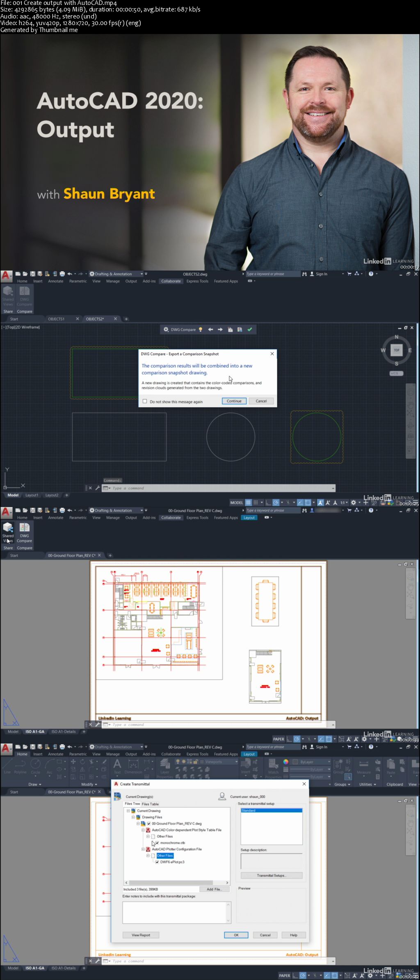Collapse the Drawing Files tree node
The height and width of the screenshot is (980, 420).
(133, 817)
